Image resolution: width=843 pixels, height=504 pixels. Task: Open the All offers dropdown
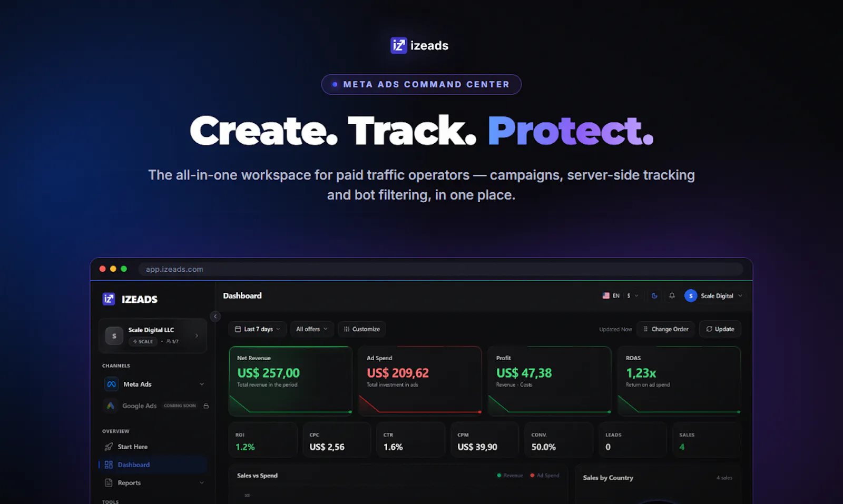click(x=311, y=329)
